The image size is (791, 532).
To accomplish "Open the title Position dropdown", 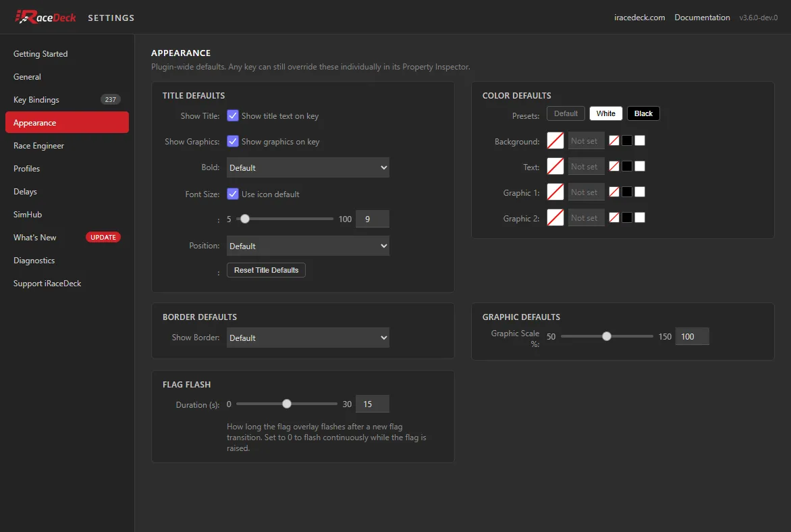I will [308, 246].
